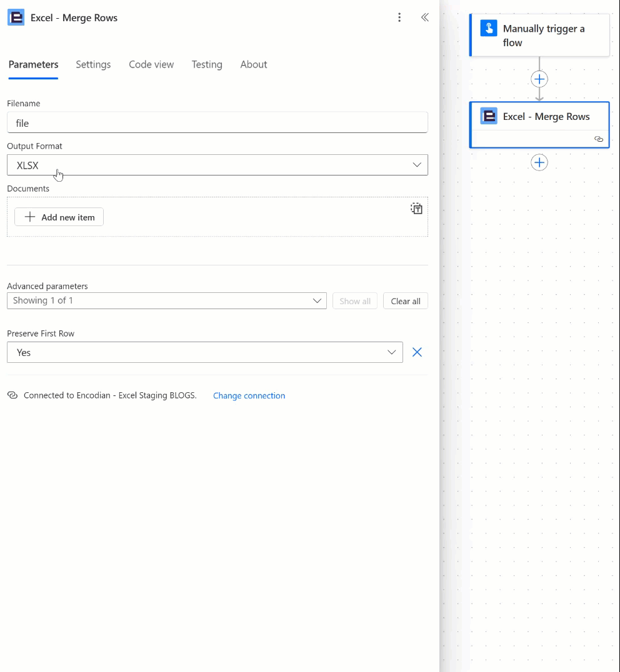
Task: Collapse the panel with double chevron icon
Action: (x=424, y=17)
